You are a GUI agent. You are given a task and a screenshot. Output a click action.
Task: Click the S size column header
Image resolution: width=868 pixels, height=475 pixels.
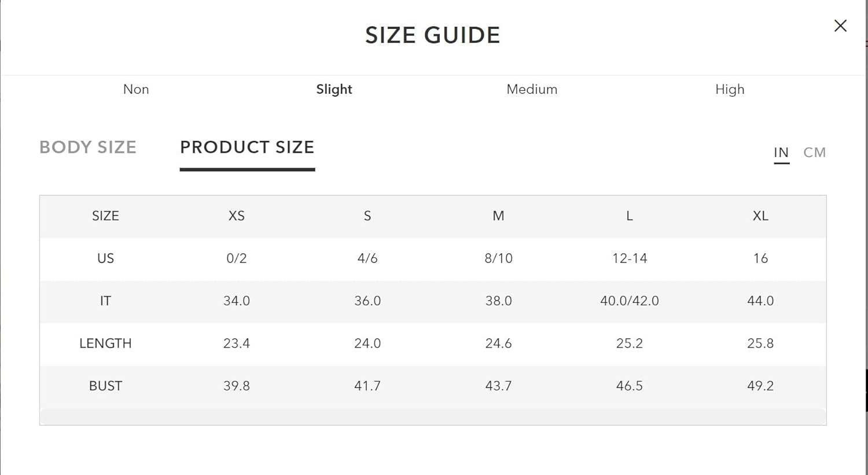(367, 216)
